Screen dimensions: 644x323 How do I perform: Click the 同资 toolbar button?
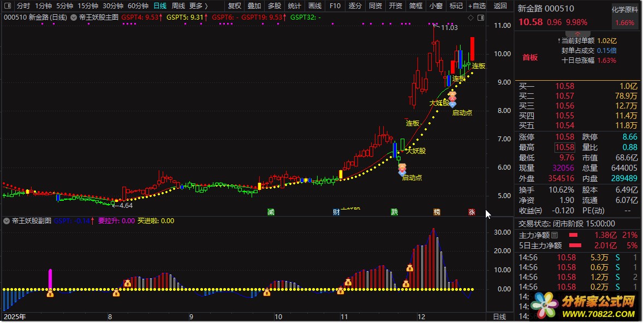375,6
